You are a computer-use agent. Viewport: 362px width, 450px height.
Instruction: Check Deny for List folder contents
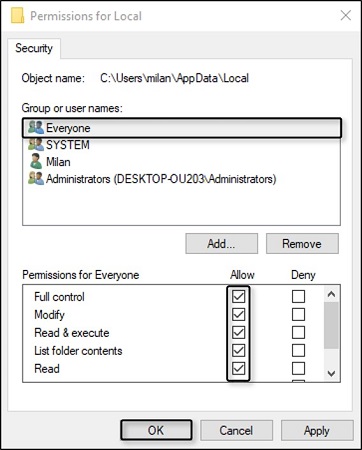click(298, 350)
